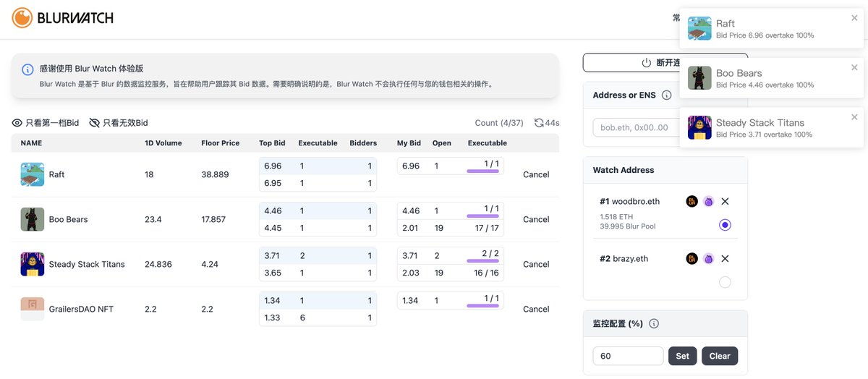Click the Boo Bears collection image in table
Image resolution: width=868 pixels, height=379 pixels.
point(32,219)
